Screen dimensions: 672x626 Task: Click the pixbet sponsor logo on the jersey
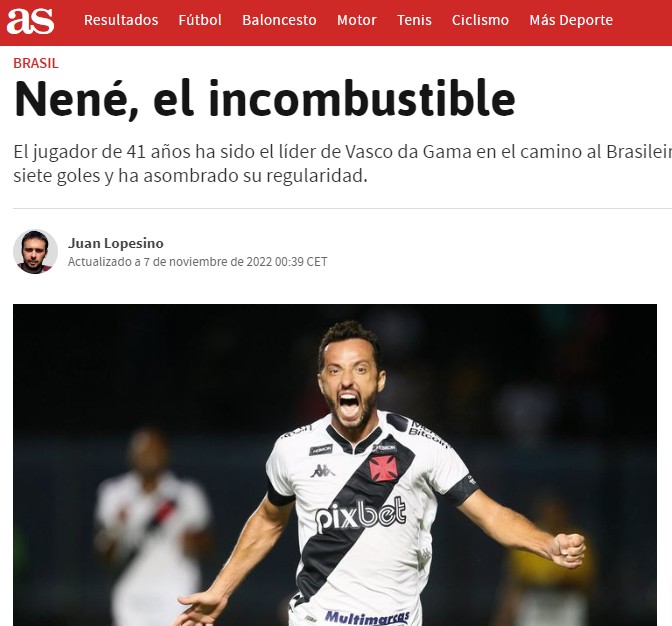[361, 514]
